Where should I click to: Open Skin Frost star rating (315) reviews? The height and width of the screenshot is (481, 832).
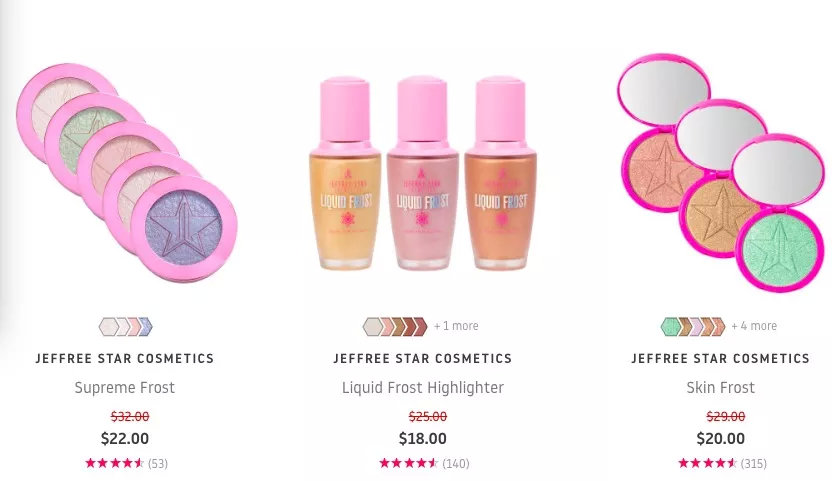[722, 463]
